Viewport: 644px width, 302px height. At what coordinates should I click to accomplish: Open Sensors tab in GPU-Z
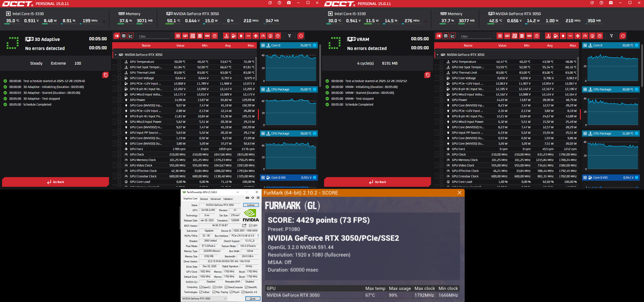204,199
